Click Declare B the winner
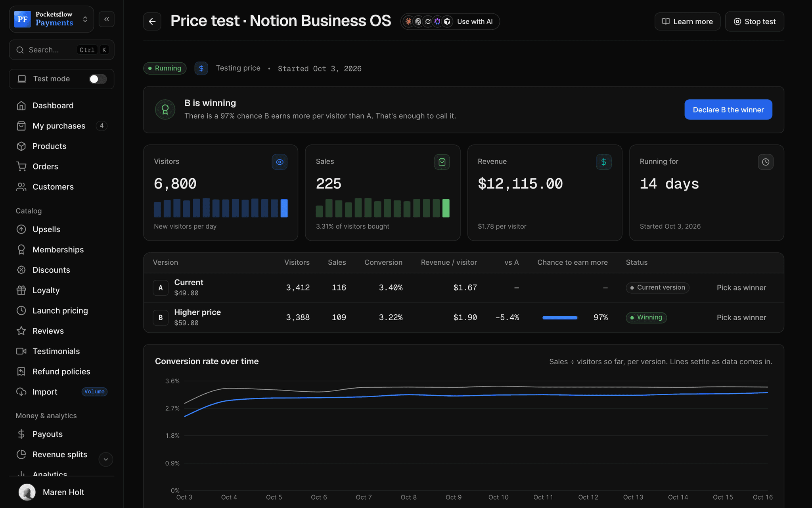The image size is (812, 508). point(728,110)
